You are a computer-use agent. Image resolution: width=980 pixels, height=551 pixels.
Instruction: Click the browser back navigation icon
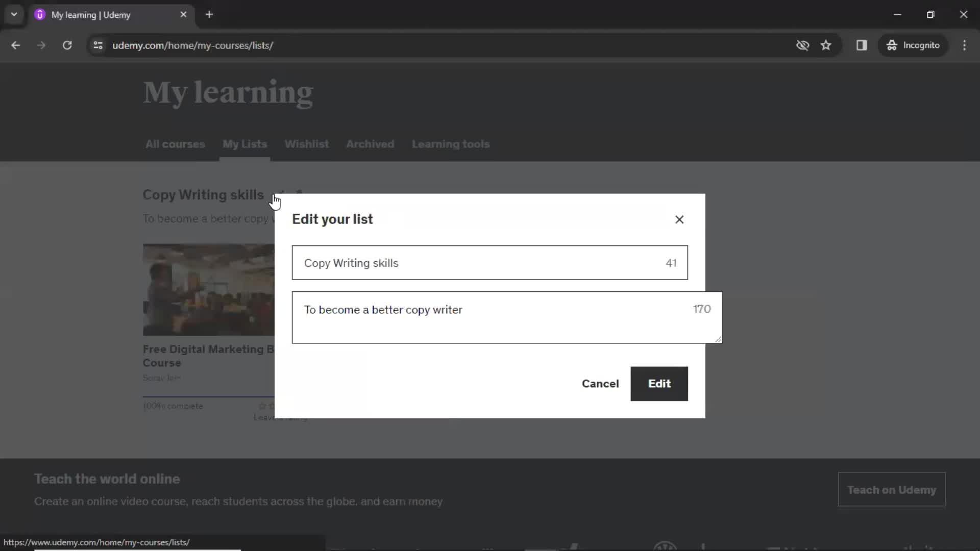pyautogui.click(x=15, y=45)
